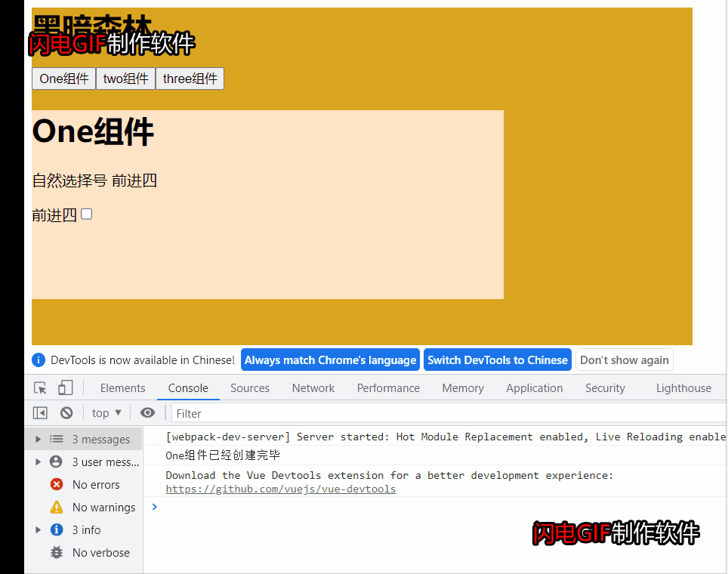Viewport: 728px width, 574px height.
Task: Toggle the 前进四 checkbox
Action: pyautogui.click(x=86, y=214)
